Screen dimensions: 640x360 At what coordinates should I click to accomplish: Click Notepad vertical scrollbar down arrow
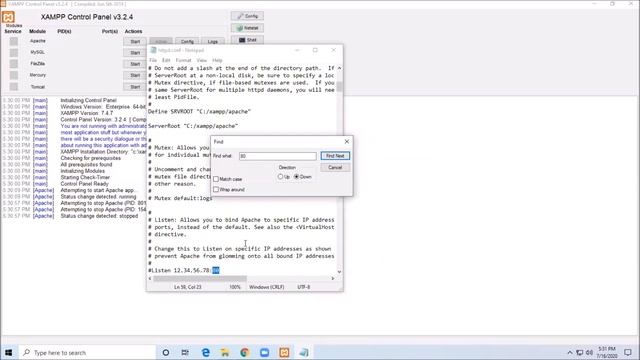[339, 271]
